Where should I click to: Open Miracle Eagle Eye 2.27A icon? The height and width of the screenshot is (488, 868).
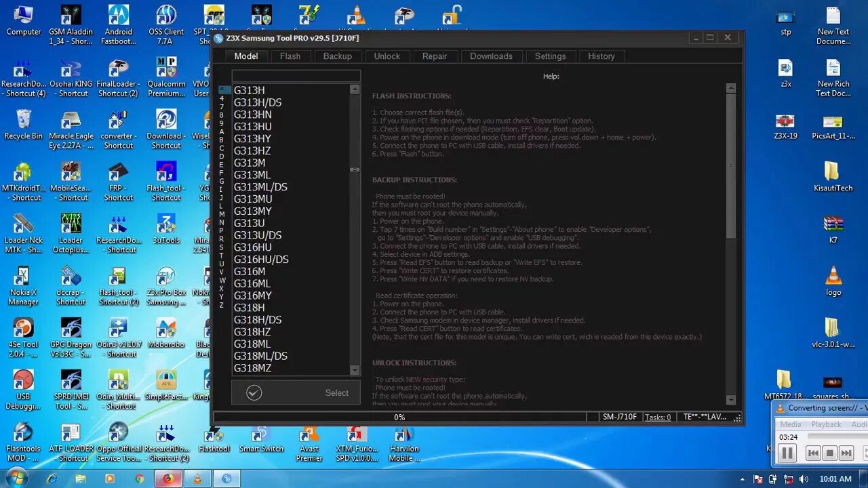click(71, 130)
